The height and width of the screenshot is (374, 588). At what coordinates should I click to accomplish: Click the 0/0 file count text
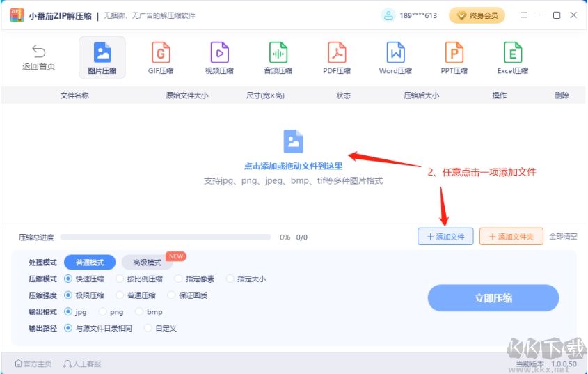(301, 237)
